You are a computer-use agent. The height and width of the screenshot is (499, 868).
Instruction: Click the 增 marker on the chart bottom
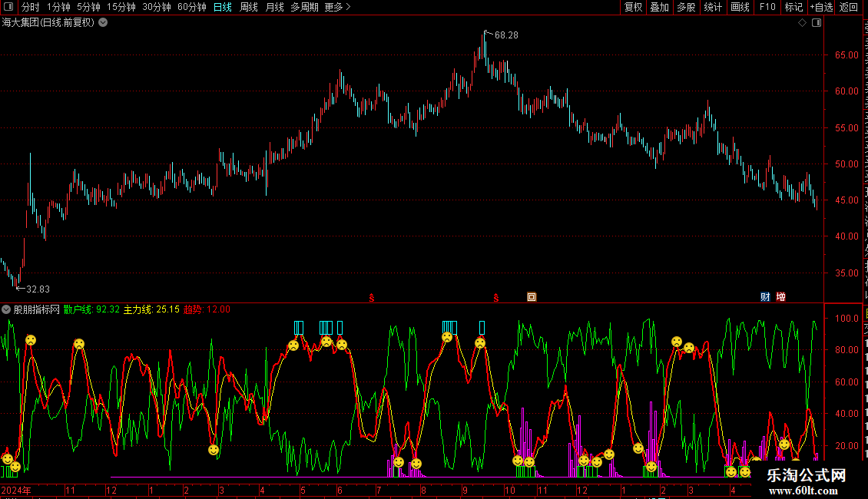[x=780, y=297]
